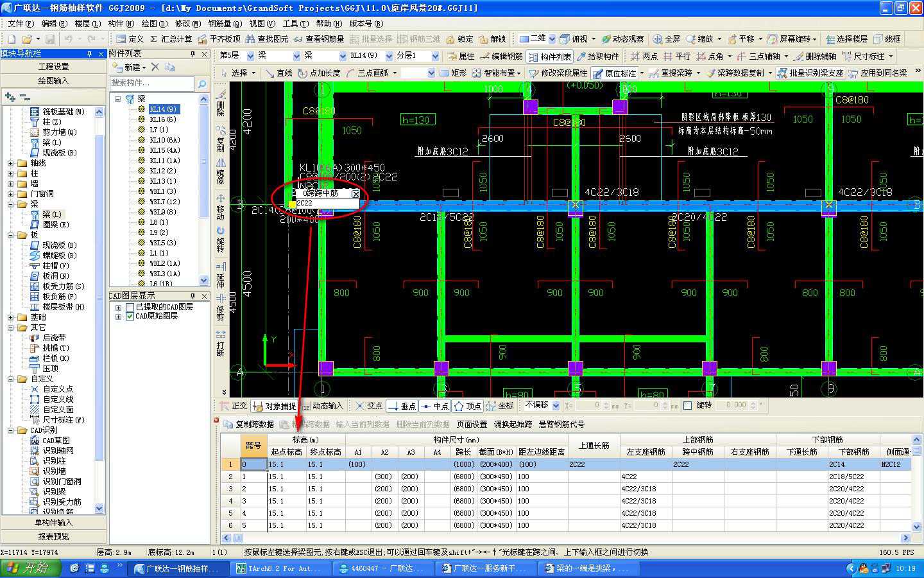Select the 打断 break tool in side toolbar
The width and height of the screenshot is (924, 578).
221,344
